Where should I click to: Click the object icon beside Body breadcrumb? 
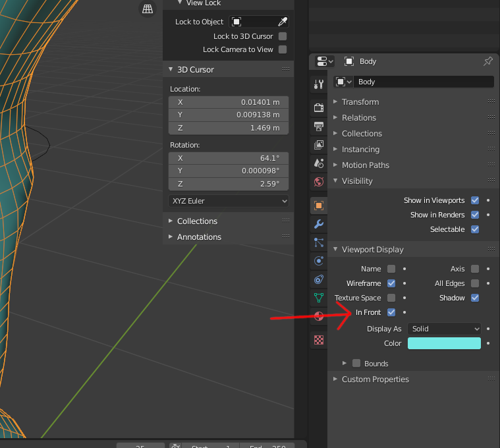(x=349, y=61)
